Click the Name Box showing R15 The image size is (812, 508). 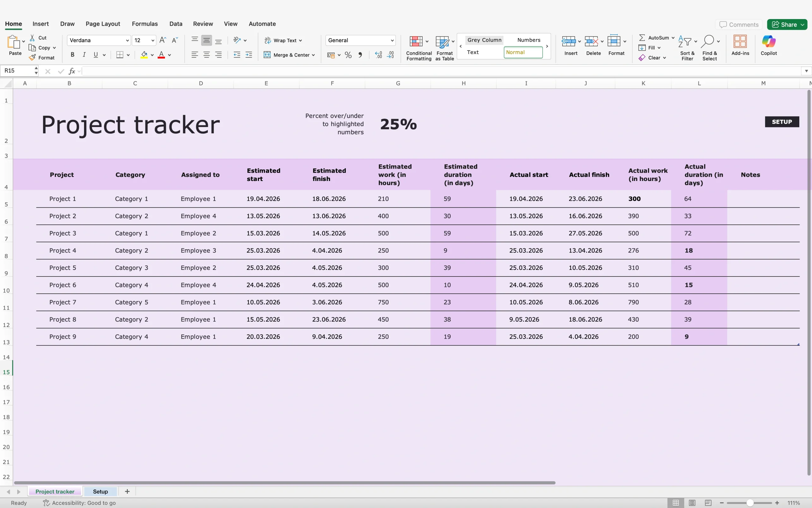pos(18,71)
